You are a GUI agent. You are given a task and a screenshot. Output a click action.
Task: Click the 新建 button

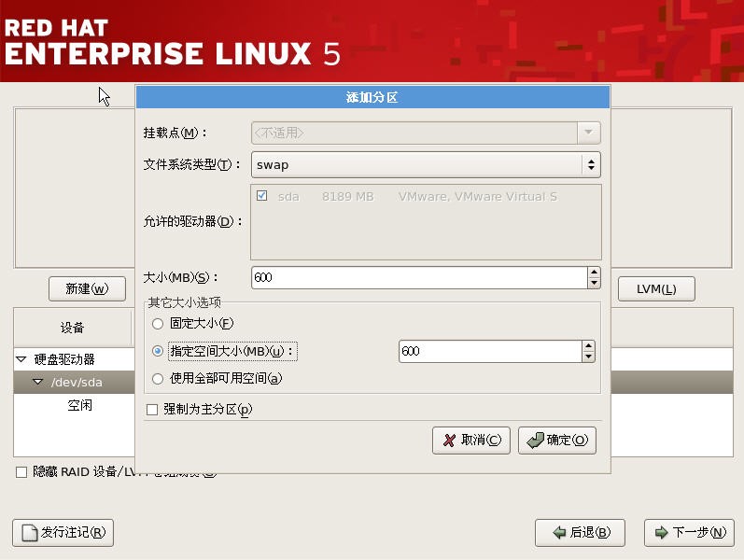[x=87, y=289]
